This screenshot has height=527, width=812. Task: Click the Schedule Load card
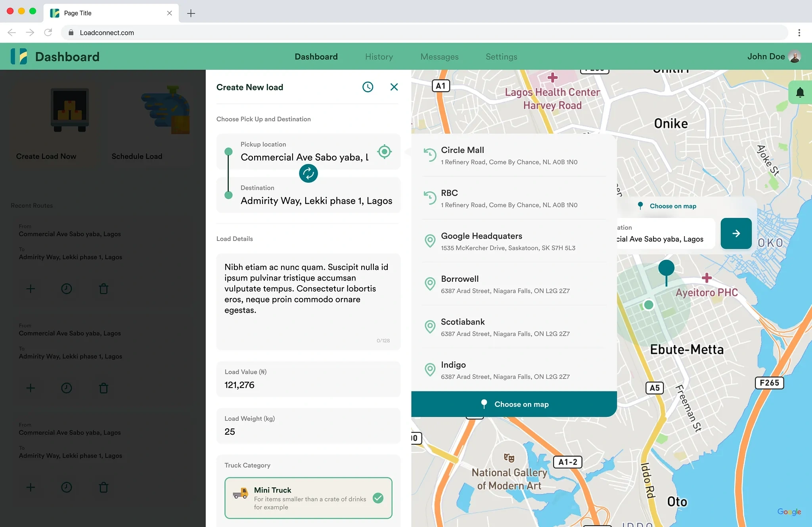coord(137,123)
